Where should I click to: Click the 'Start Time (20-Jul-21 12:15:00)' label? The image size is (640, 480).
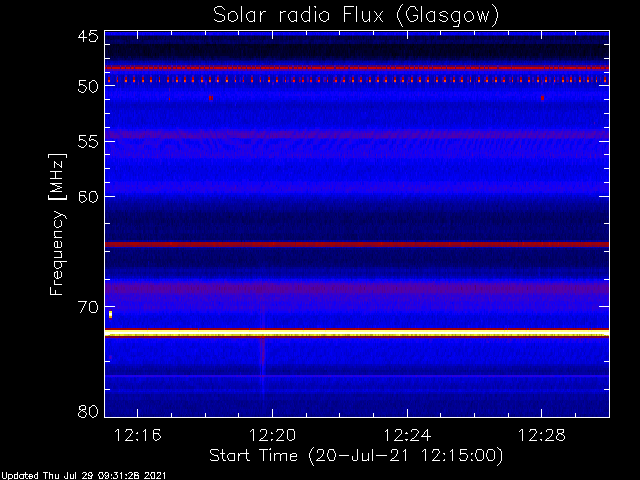tap(356, 456)
